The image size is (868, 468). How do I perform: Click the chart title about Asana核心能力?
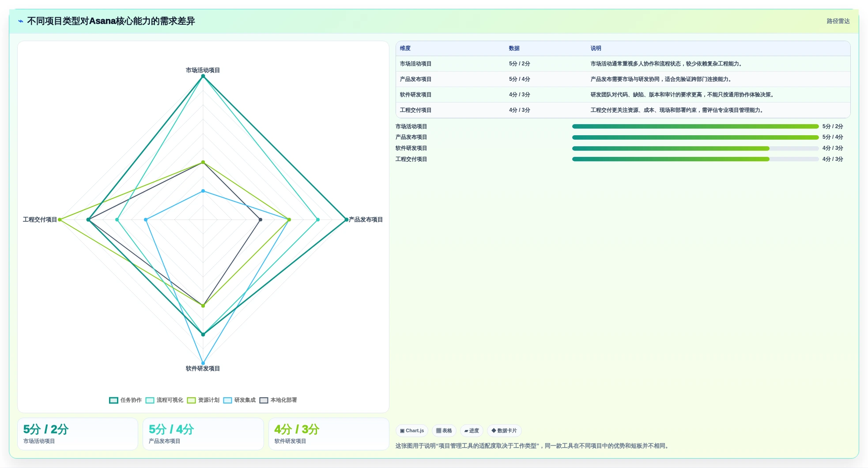pos(111,21)
